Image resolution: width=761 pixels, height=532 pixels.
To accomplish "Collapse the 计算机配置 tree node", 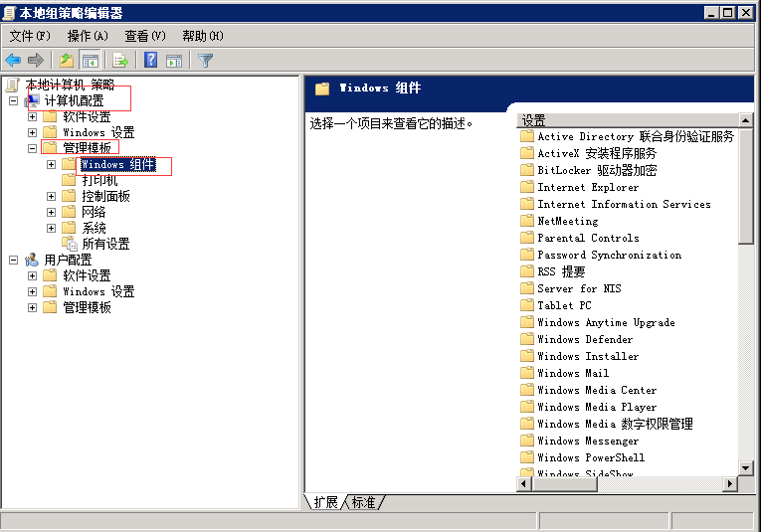I will pyautogui.click(x=14, y=100).
